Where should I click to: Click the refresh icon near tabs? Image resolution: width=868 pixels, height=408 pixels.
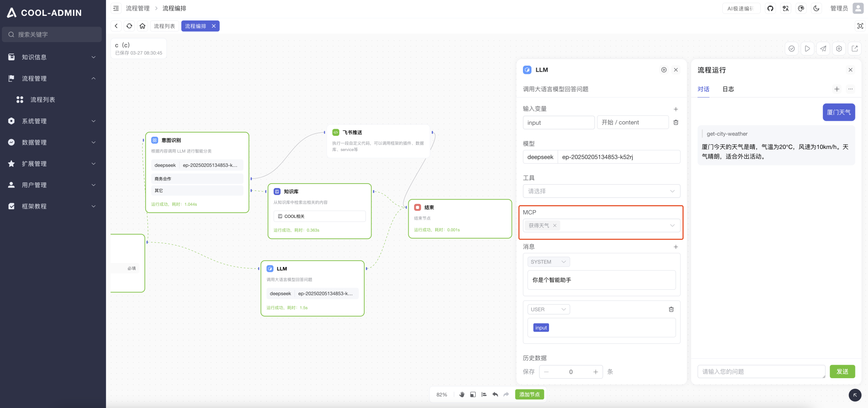click(129, 26)
